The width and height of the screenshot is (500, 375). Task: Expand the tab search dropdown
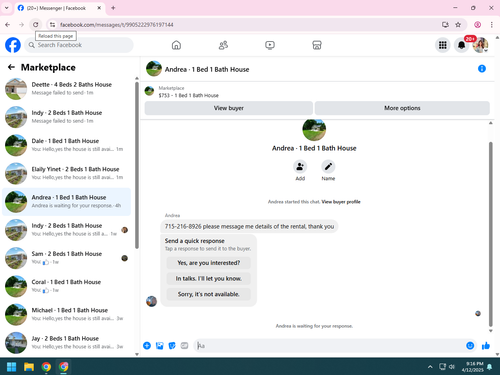pos(6,8)
